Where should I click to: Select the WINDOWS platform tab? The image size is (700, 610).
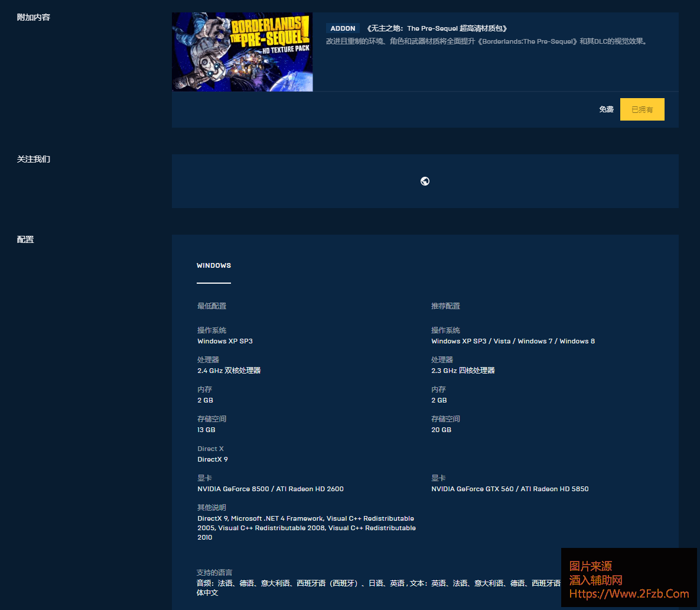pyautogui.click(x=214, y=266)
